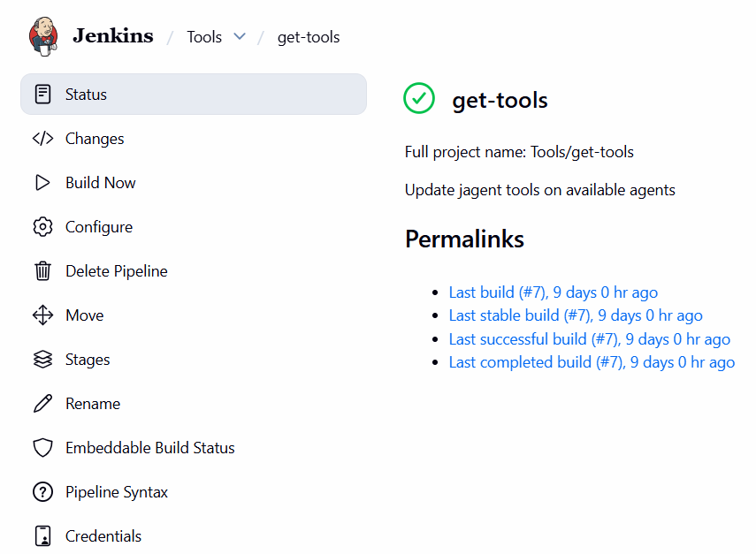Click the Delete Pipeline trash icon
Screen dimensions: 756x554
[x=42, y=271]
